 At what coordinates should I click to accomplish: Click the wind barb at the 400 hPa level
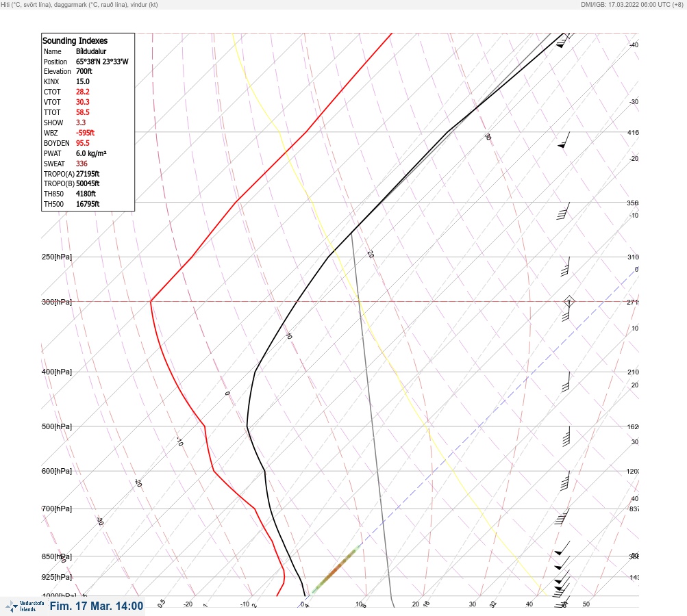(566, 381)
